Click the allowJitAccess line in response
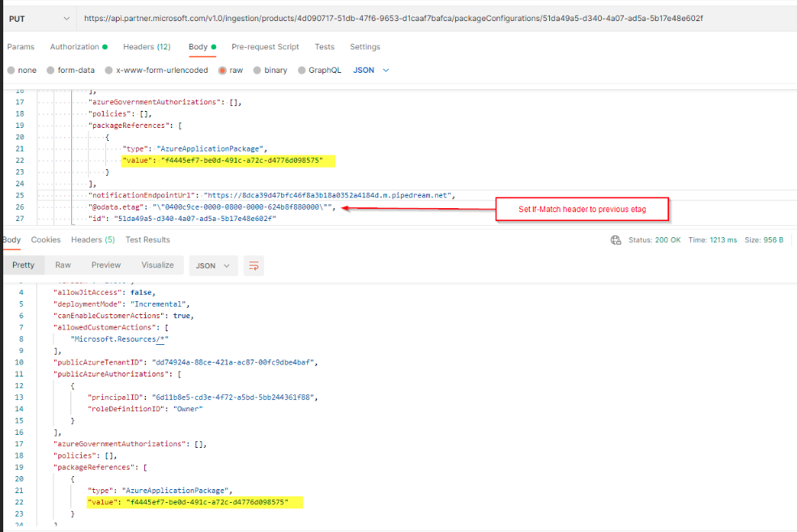Viewport: 797px width, 532px height. (104, 292)
